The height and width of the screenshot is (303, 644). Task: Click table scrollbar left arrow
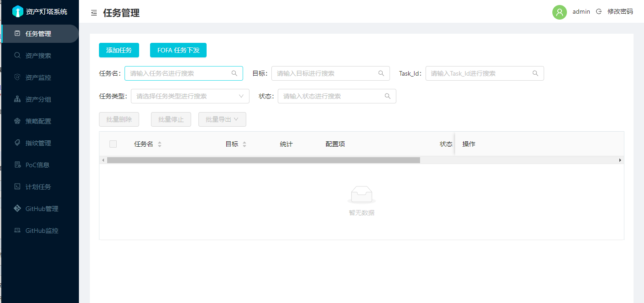tap(103, 160)
